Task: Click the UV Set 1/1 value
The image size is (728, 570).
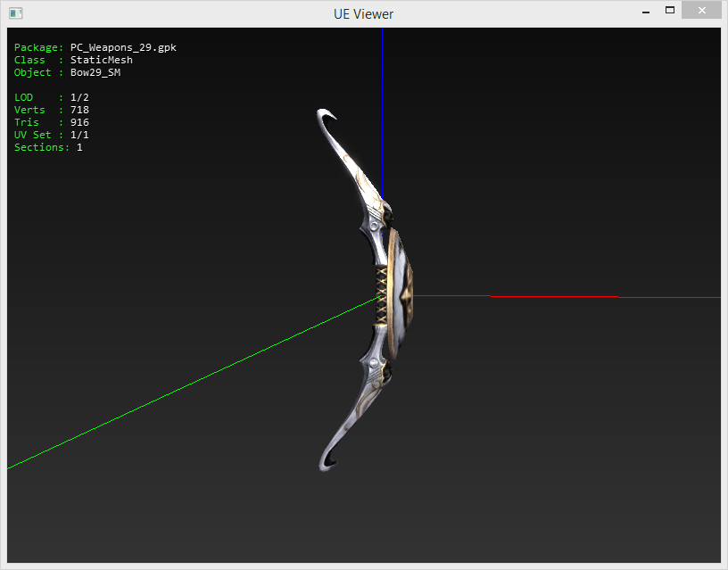Action: click(79, 135)
